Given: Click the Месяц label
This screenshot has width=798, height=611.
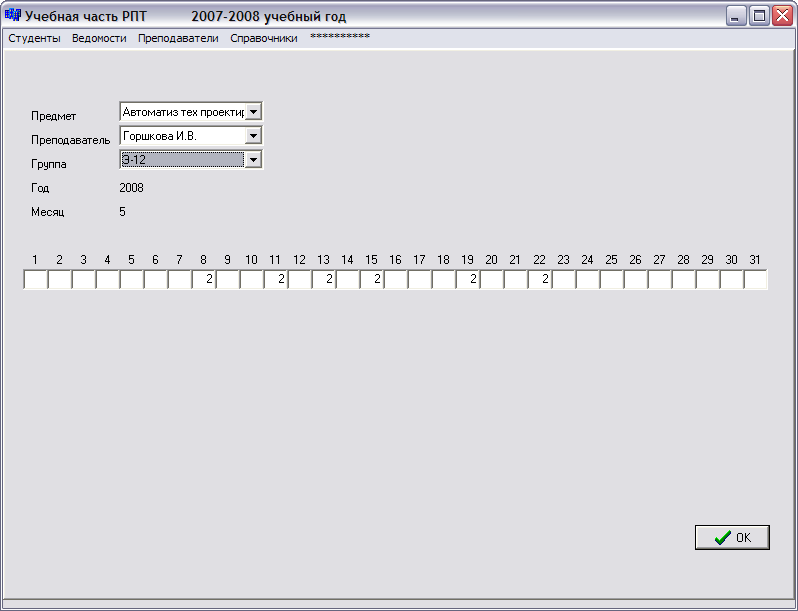Looking at the screenshot, I should (47, 212).
